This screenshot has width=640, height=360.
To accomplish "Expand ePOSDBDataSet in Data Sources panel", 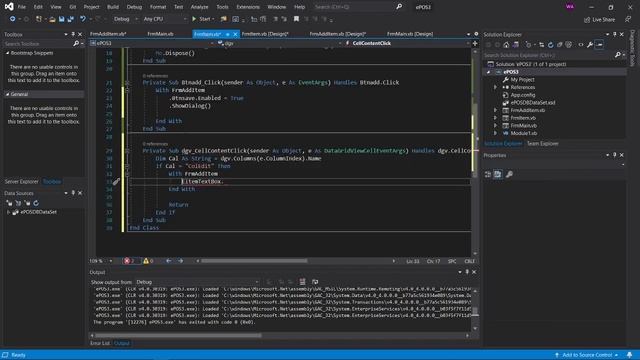I will tap(8, 212).
